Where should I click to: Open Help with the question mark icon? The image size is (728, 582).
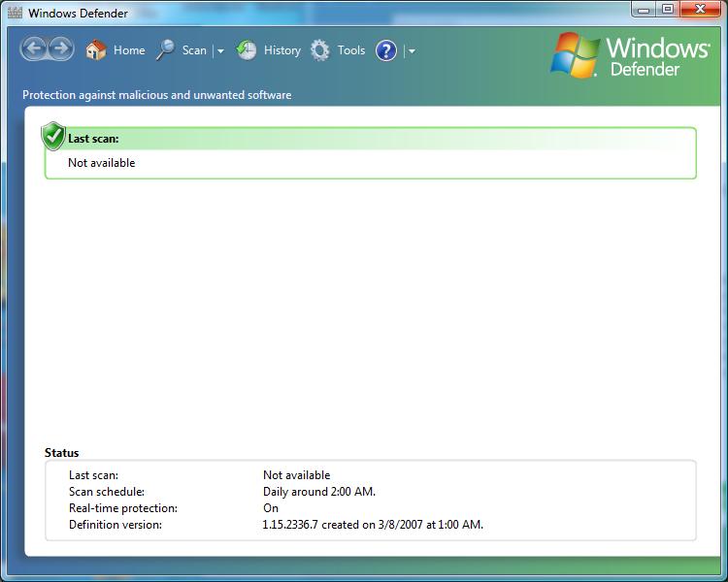[x=385, y=50]
